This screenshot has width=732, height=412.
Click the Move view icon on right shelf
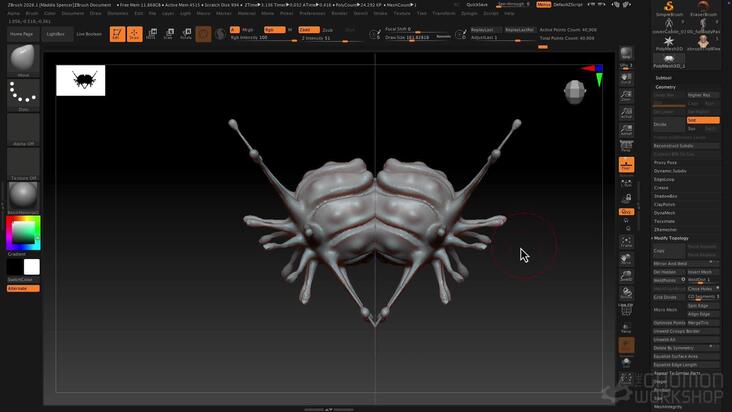point(626,259)
